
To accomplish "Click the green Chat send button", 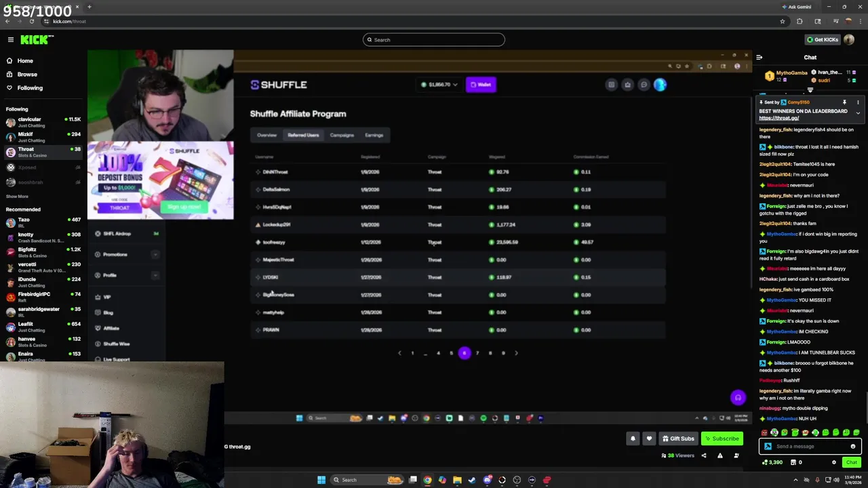I will coord(851,462).
